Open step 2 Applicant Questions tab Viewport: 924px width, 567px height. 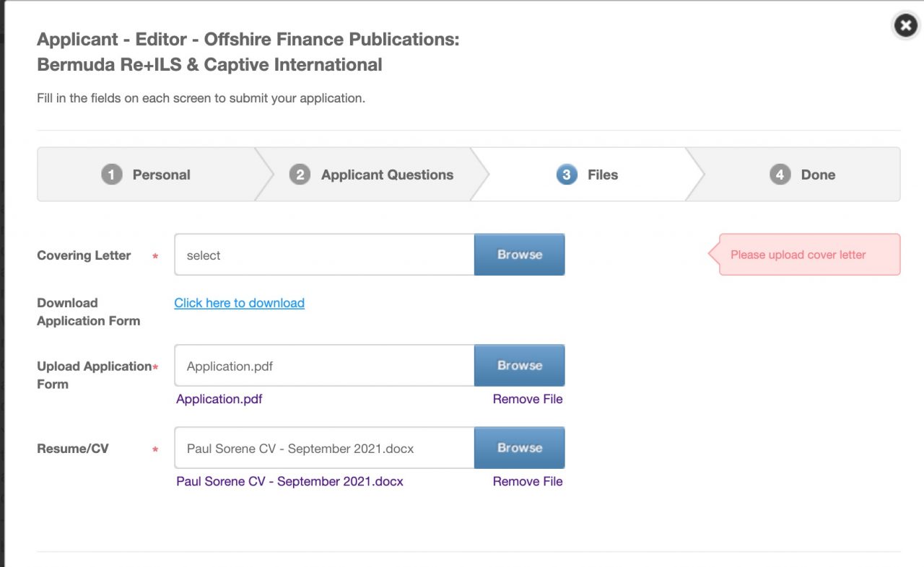(x=371, y=175)
